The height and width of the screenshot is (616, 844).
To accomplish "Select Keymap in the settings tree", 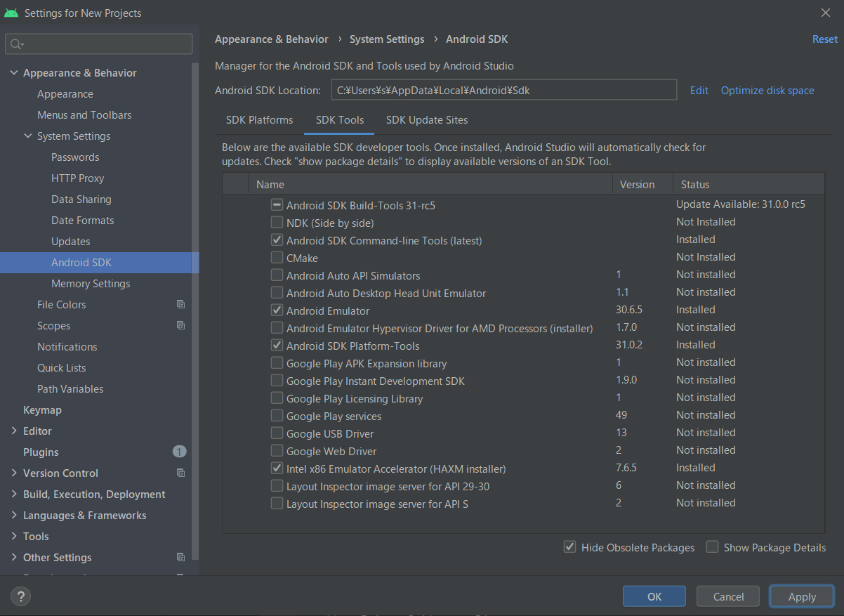I will click(42, 410).
